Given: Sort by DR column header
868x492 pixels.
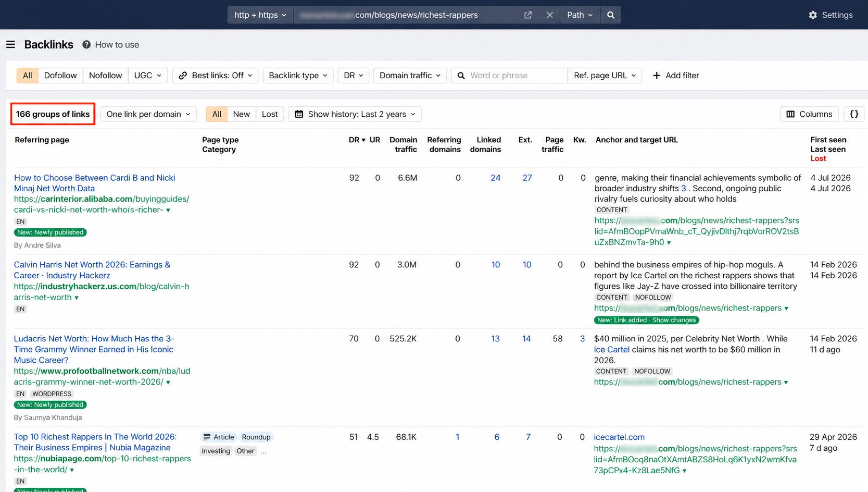Looking at the screenshot, I should point(357,140).
